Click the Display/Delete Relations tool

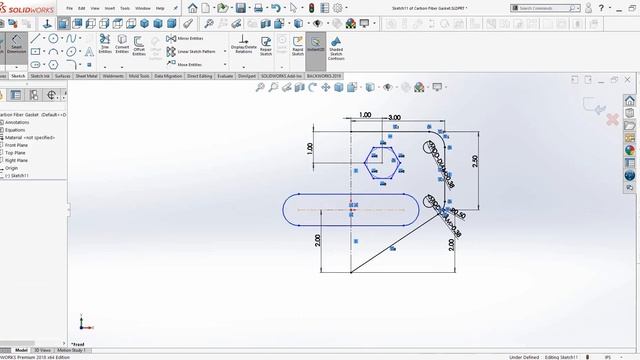(x=244, y=44)
